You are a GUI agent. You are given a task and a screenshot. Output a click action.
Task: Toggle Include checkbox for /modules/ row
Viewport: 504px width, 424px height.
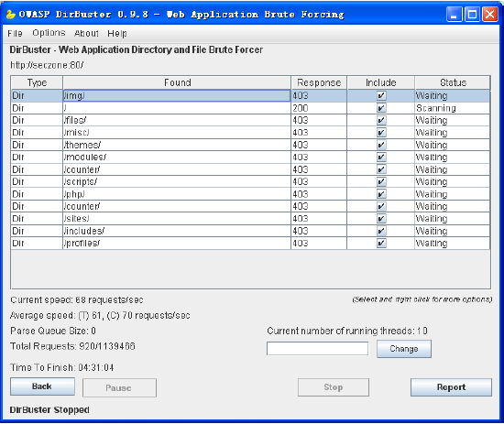pyautogui.click(x=381, y=158)
